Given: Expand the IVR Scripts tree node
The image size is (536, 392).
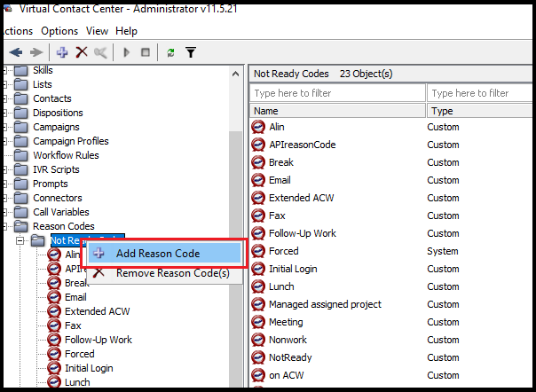Looking at the screenshot, I should pos(4,169).
